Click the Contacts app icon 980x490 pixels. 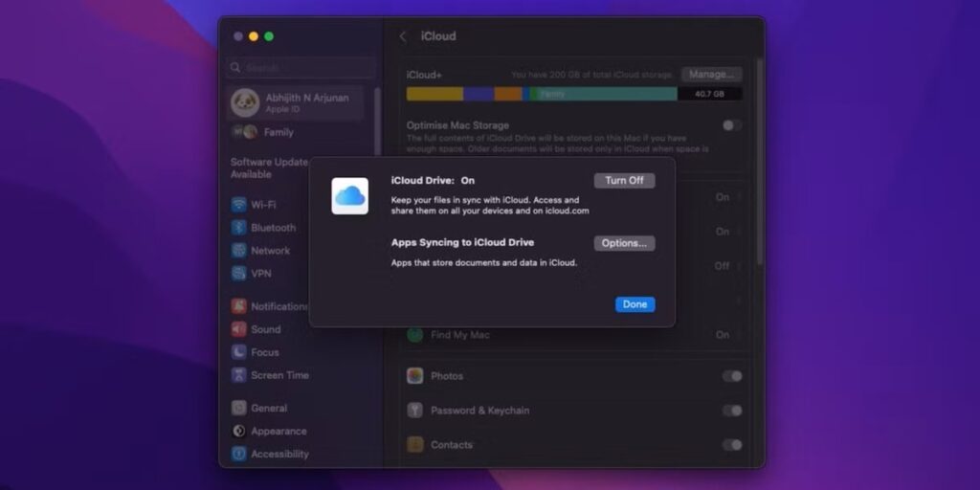pyautogui.click(x=415, y=445)
